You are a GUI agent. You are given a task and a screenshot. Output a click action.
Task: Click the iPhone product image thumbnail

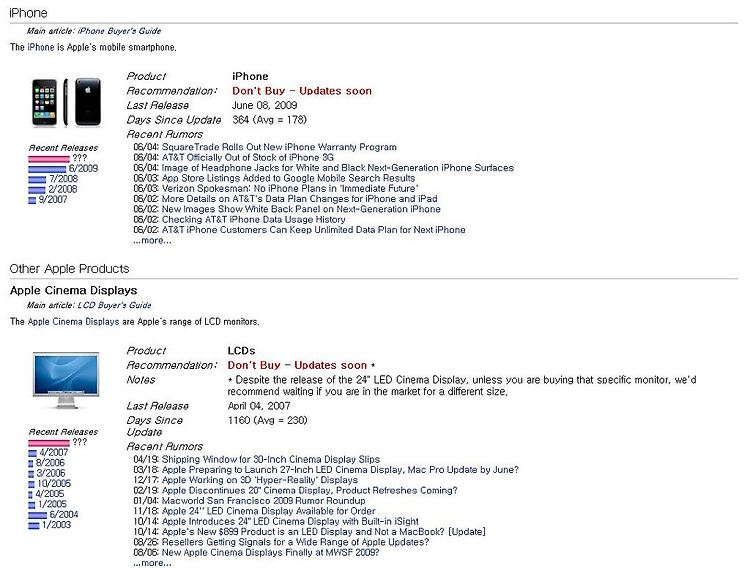click(66, 102)
